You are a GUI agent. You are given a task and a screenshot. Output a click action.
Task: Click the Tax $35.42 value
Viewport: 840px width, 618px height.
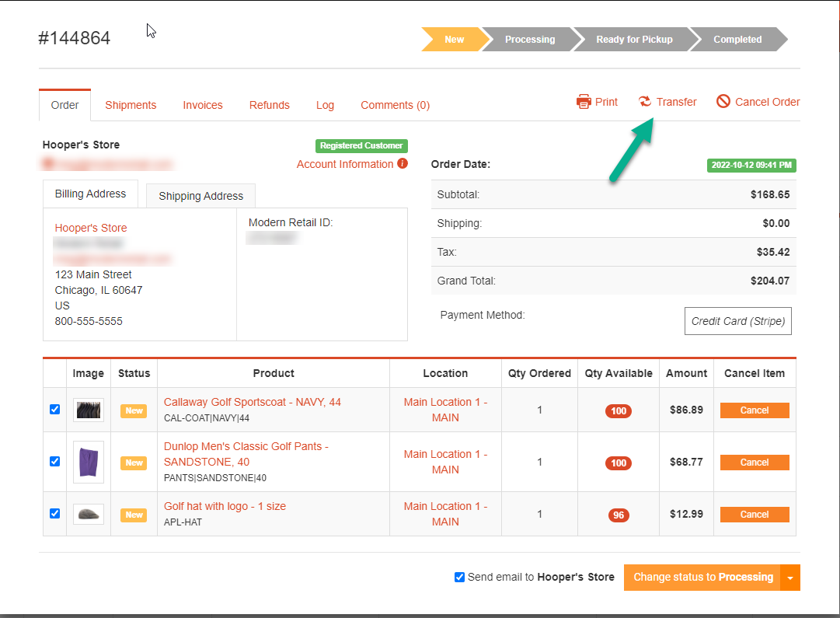point(773,252)
